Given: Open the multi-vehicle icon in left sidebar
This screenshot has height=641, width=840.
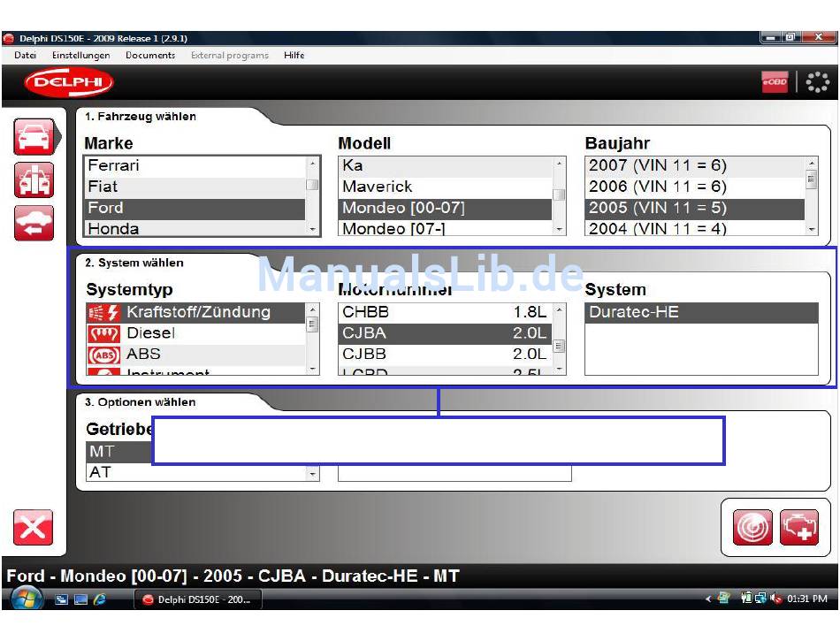Looking at the screenshot, I should coord(34,180).
